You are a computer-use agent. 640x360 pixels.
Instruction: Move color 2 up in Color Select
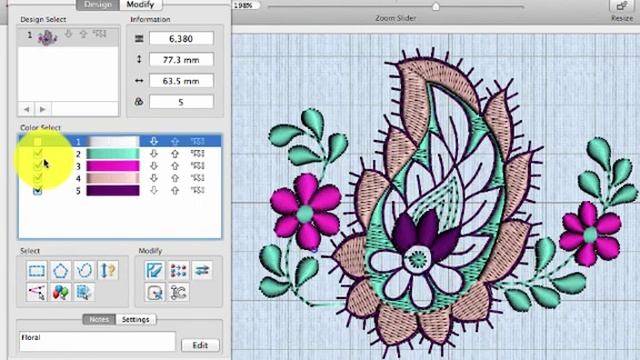pos(175,154)
